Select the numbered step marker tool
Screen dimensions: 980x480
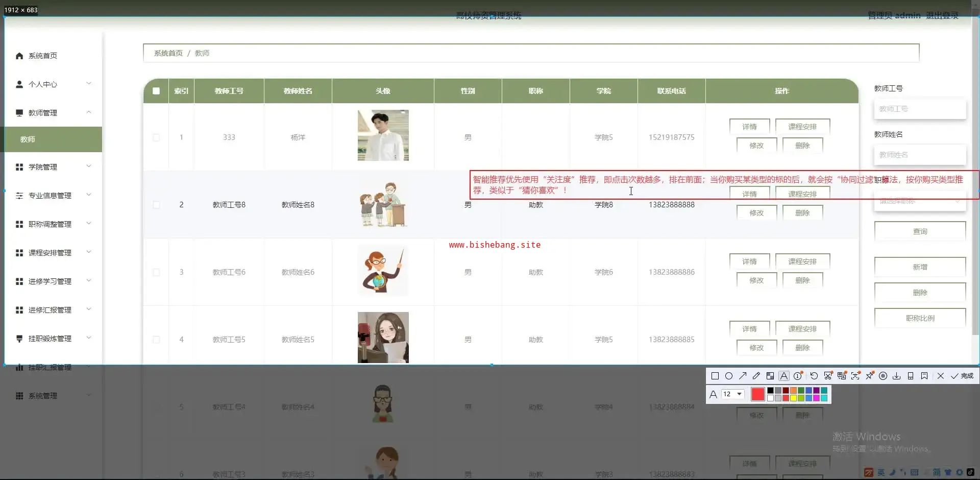pos(798,376)
